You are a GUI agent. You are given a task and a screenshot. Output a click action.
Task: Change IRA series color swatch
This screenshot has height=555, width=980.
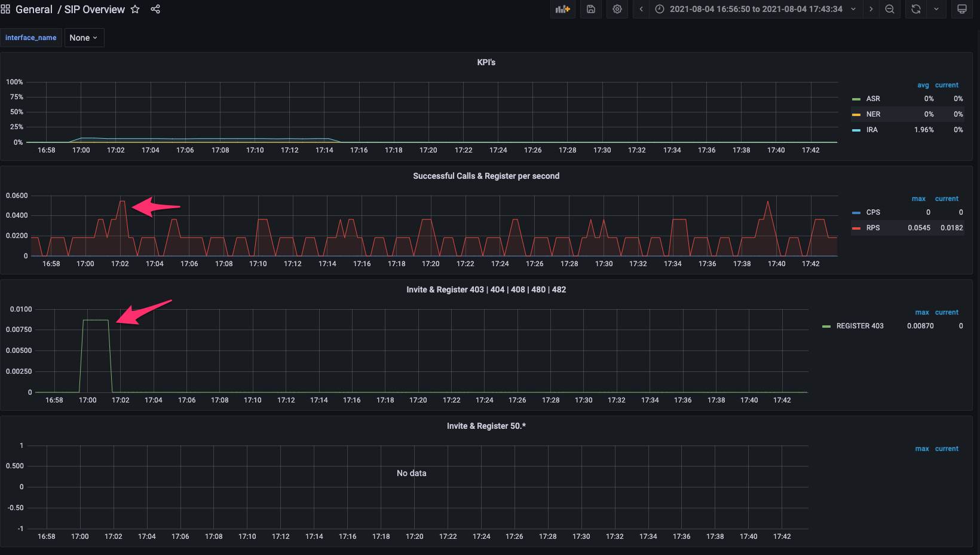(x=856, y=130)
